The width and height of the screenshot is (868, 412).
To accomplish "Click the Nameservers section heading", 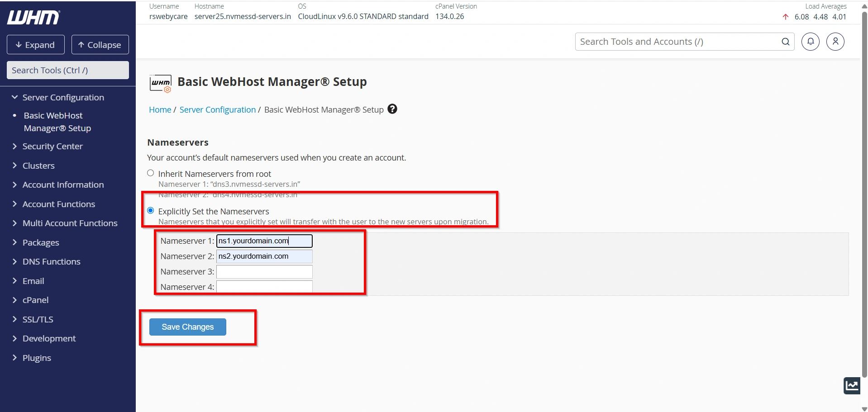I will pyautogui.click(x=178, y=142).
